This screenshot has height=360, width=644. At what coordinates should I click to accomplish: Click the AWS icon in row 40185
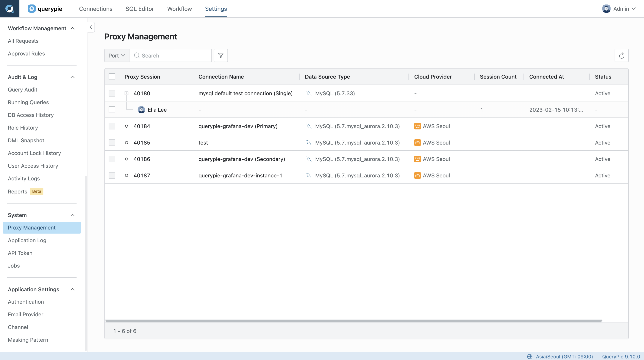pyautogui.click(x=417, y=143)
